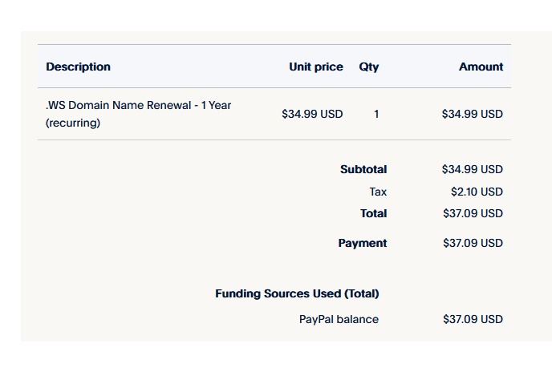
Task: Click the Payment amount $37.09 USD
Action: [x=473, y=243]
